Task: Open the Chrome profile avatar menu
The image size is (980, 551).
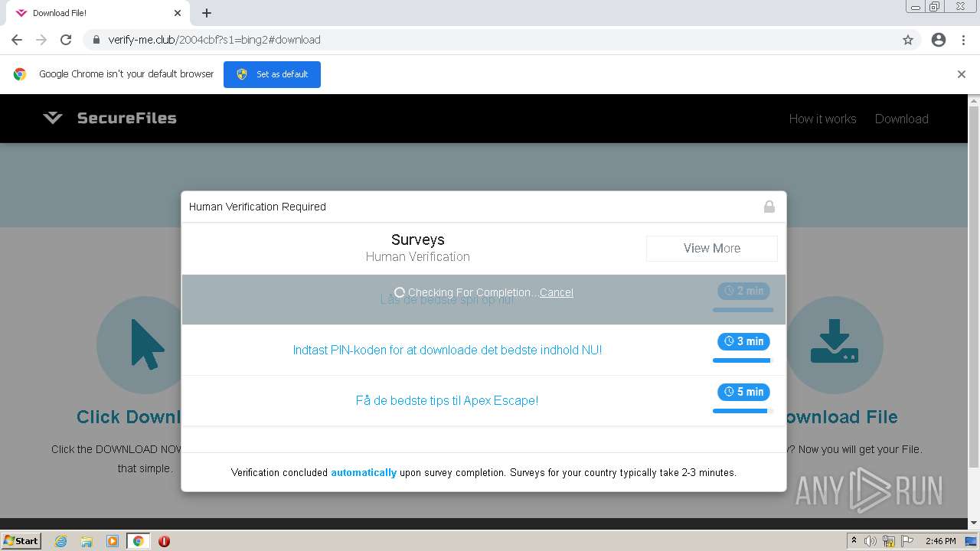Action: (939, 40)
